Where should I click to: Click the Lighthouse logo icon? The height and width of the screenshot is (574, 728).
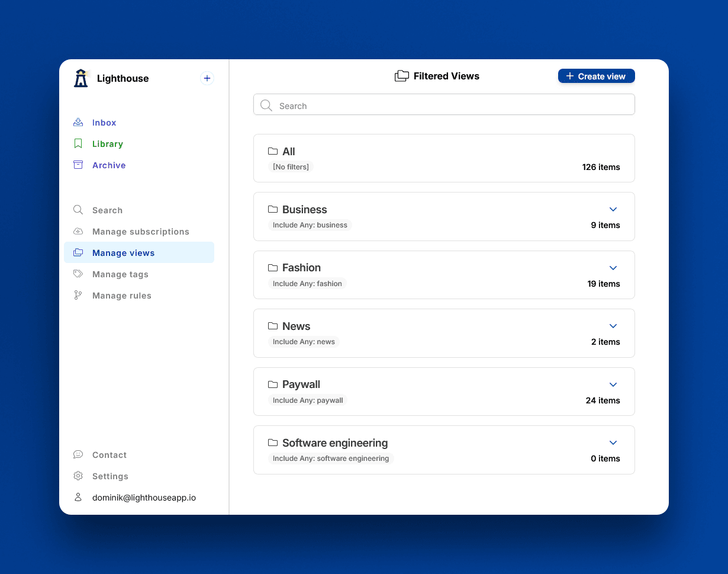[x=81, y=78]
